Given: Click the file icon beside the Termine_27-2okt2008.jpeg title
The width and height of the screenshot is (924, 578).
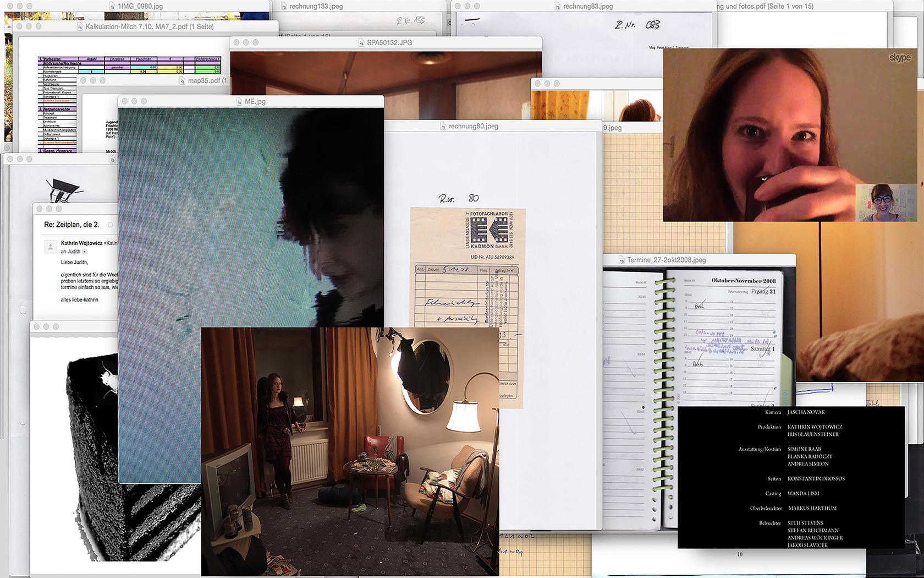Looking at the screenshot, I should (x=621, y=260).
